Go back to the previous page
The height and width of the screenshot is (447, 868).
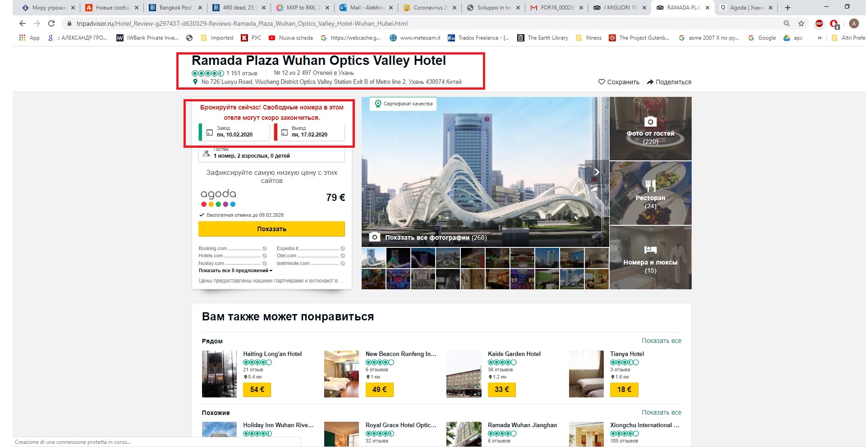pos(23,23)
